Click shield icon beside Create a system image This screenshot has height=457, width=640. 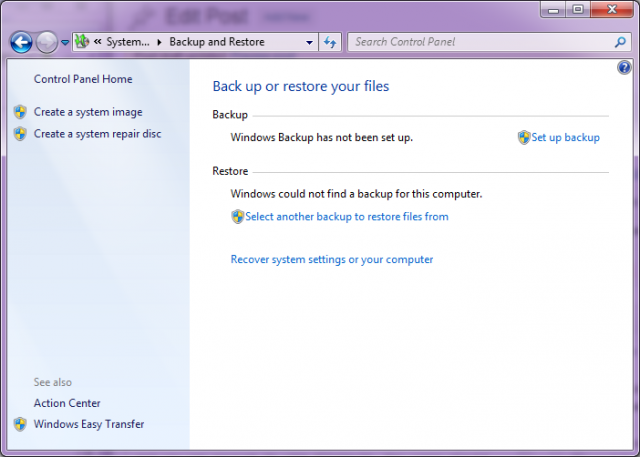tap(20, 112)
